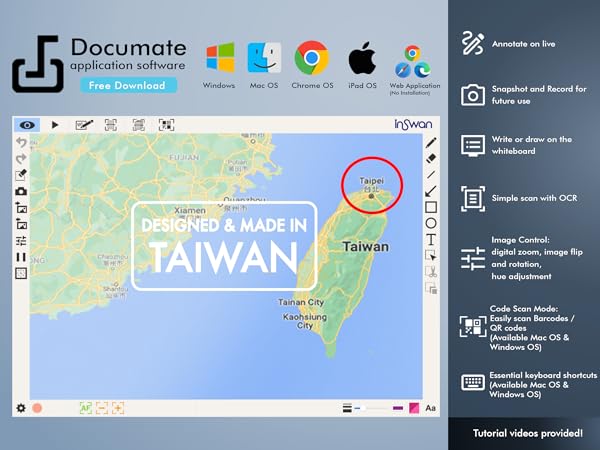Click the focus frame icon below pause
The image size is (600, 450).
click(x=21, y=273)
